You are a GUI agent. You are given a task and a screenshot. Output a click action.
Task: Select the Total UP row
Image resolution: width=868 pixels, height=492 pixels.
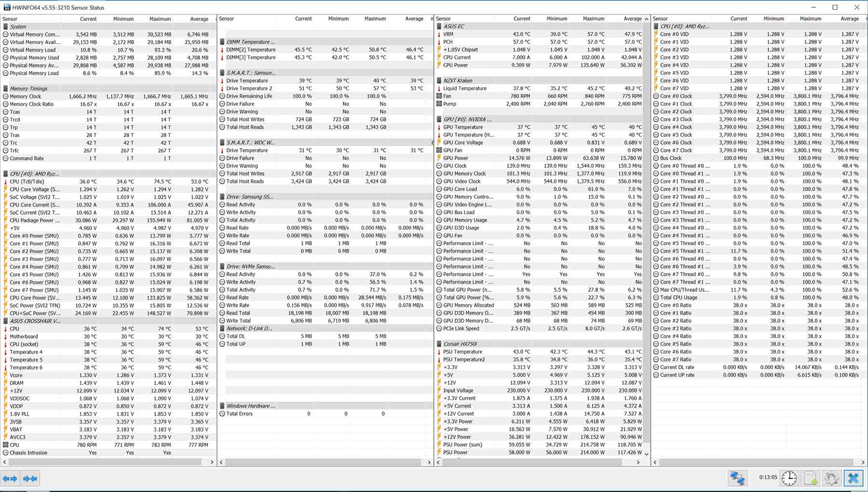pyautogui.click(x=325, y=344)
